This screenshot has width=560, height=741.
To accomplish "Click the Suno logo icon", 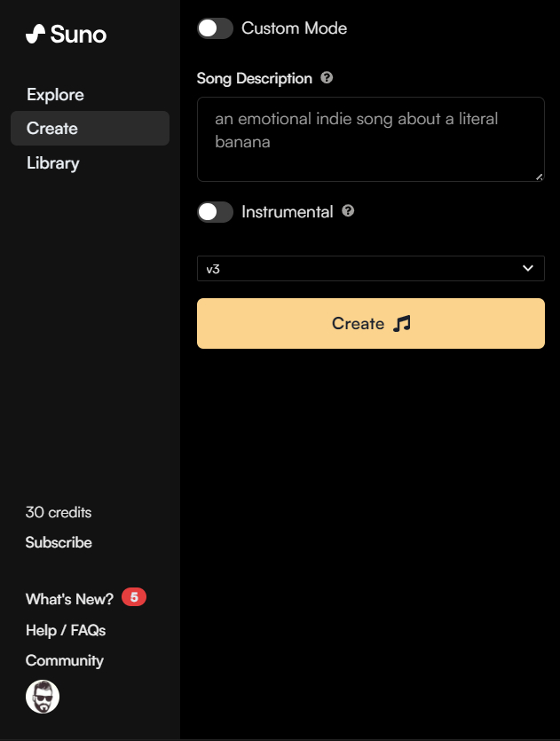I will (x=35, y=34).
